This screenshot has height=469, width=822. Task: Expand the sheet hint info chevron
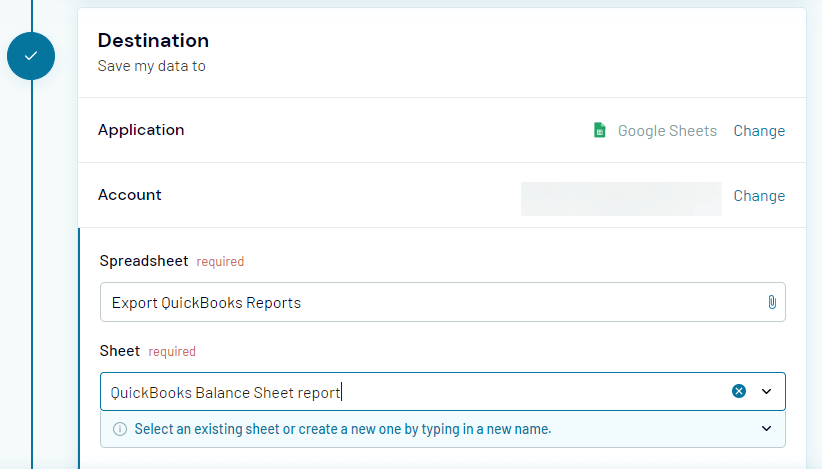(766, 429)
